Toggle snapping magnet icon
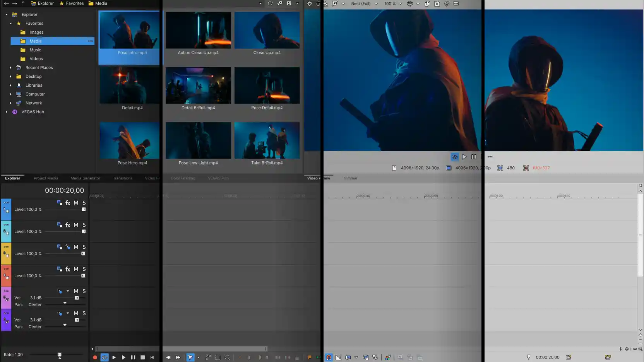Image resolution: width=644 pixels, height=362 pixels. [x=329, y=357]
